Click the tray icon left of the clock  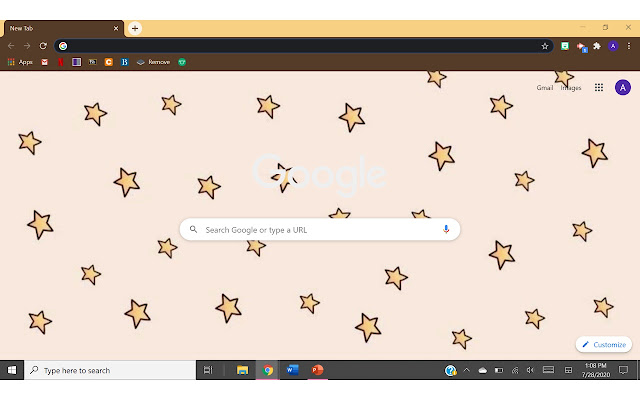pyautogui.click(x=568, y=370)
